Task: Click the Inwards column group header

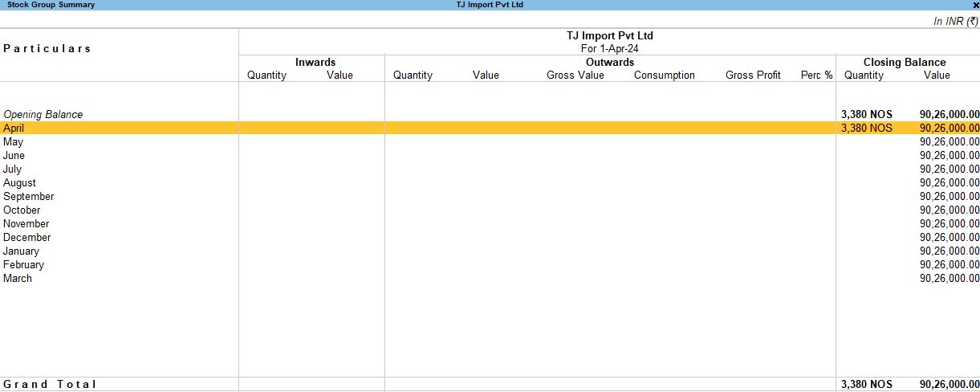Action: (x=315, y=62)
